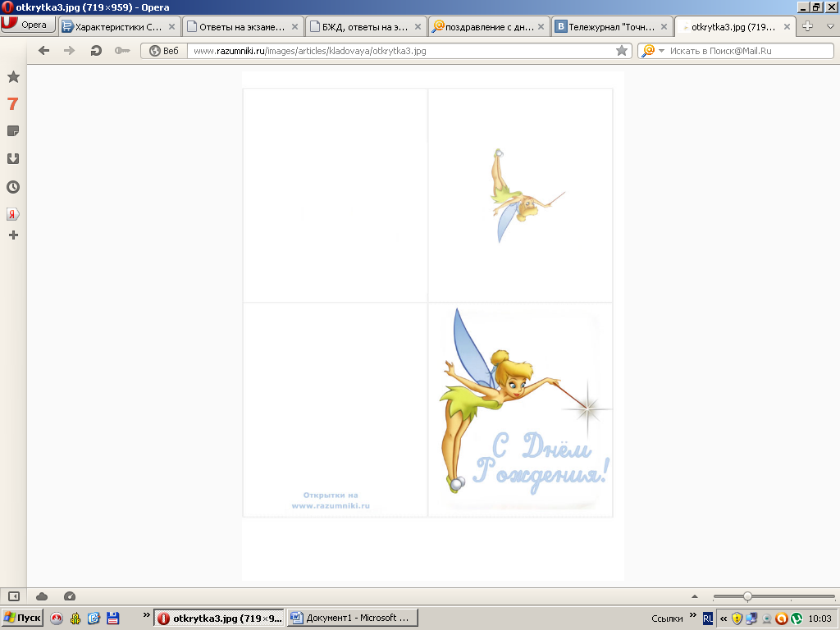This screenshot has width=840, height=630.
Task: Click the zoom slider handle
Action: coord(747,596)
